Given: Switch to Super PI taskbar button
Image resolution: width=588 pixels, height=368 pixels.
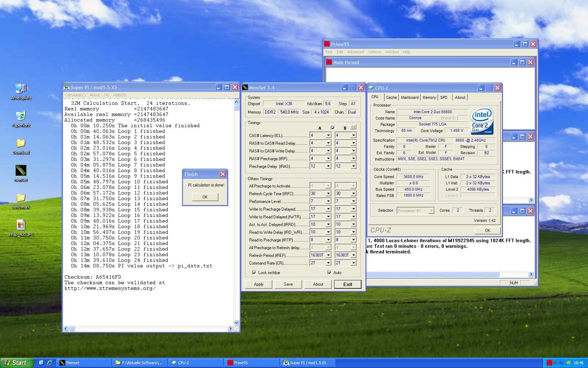Looking at the screenshot, I should (308, 363).
